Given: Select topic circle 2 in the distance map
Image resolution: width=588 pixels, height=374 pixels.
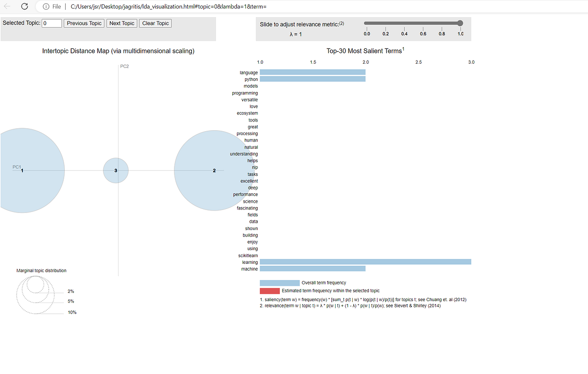Looking at the screenshot, I should 214,170.
